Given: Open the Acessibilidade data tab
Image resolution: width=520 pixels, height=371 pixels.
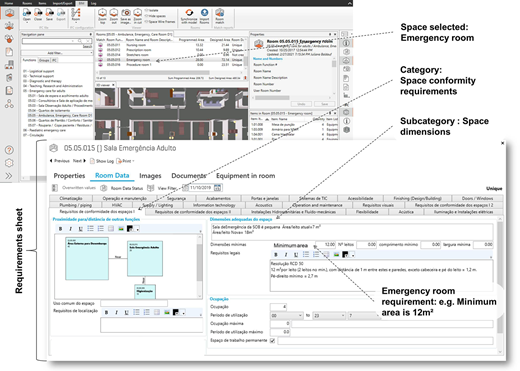Looking at the screenshot, I should [360, 198].
